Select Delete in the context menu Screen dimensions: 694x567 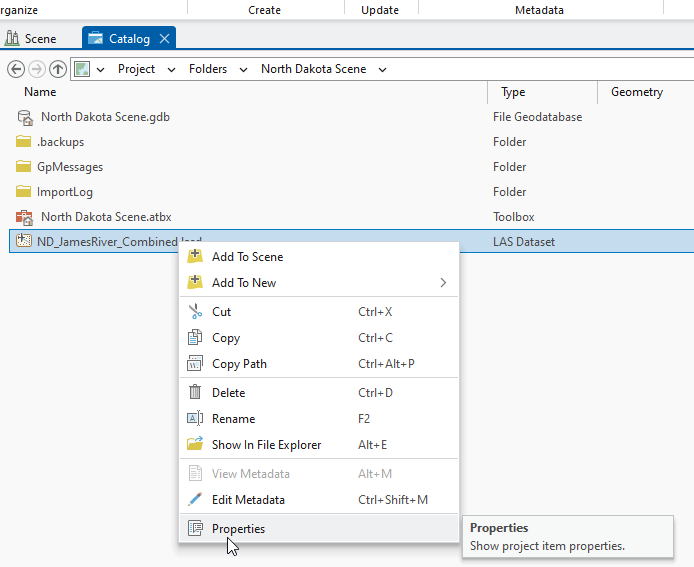coord(319,393)
